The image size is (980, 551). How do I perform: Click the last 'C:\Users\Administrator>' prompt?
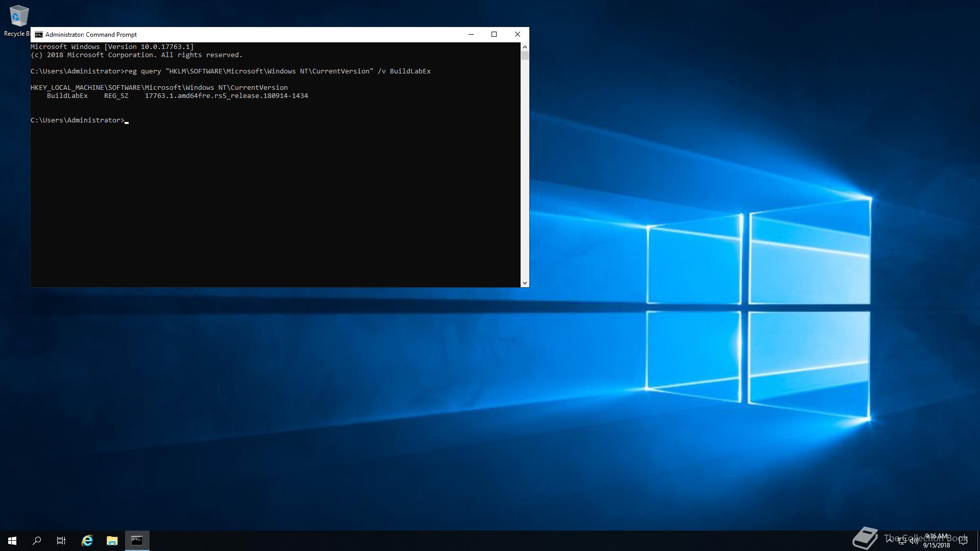78,120
